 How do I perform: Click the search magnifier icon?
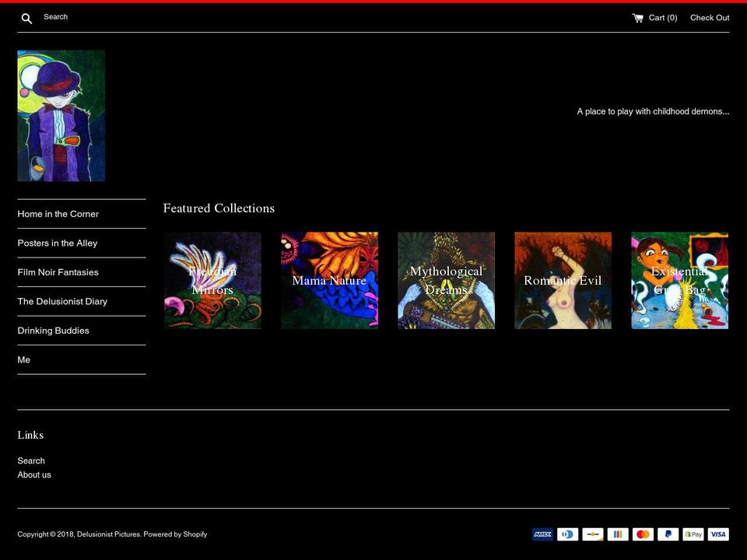26,19
